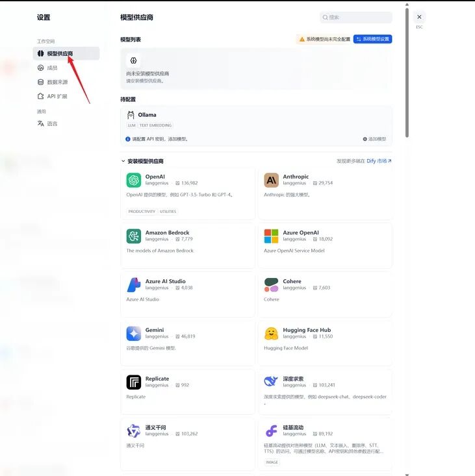Click 添加模型 for Ollama
475x476 pixels.
click(374, 139)
